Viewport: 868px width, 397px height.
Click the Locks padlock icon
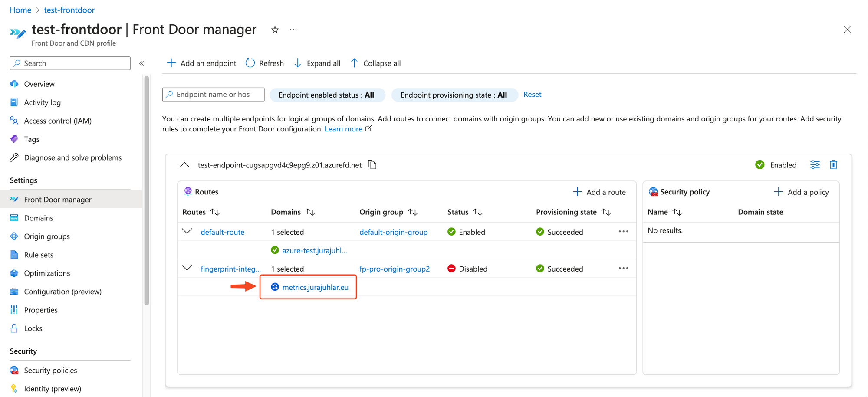[14, 328]
